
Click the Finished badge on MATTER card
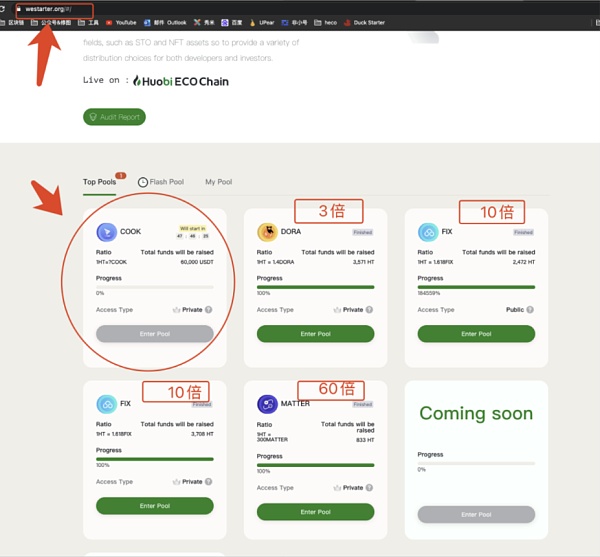tap(362, 404)
